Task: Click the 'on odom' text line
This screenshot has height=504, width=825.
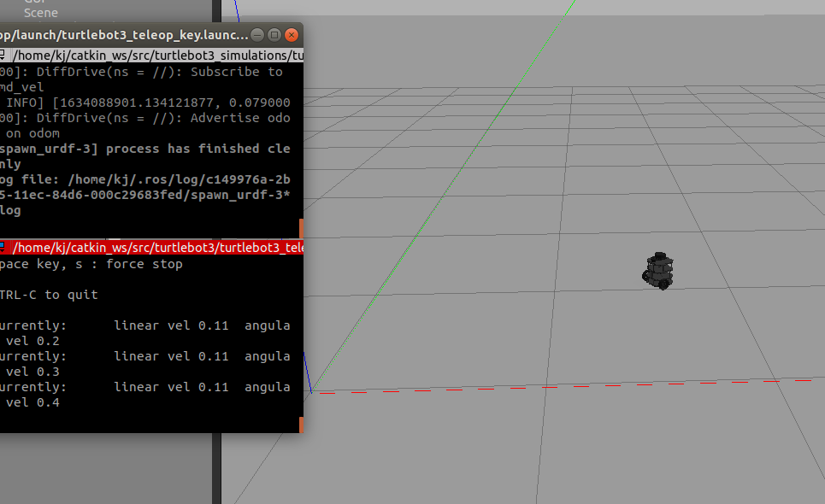Action: pyautogui.click(x=32, y=133)
